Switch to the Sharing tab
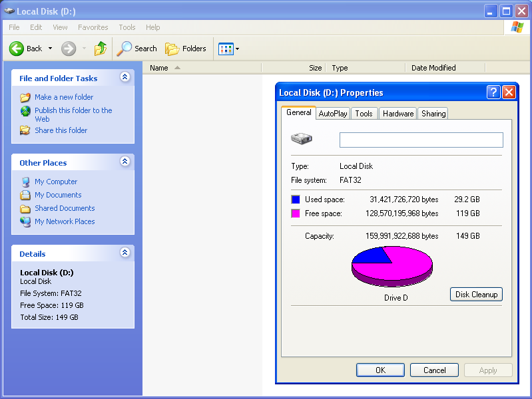 pos(433,114)
